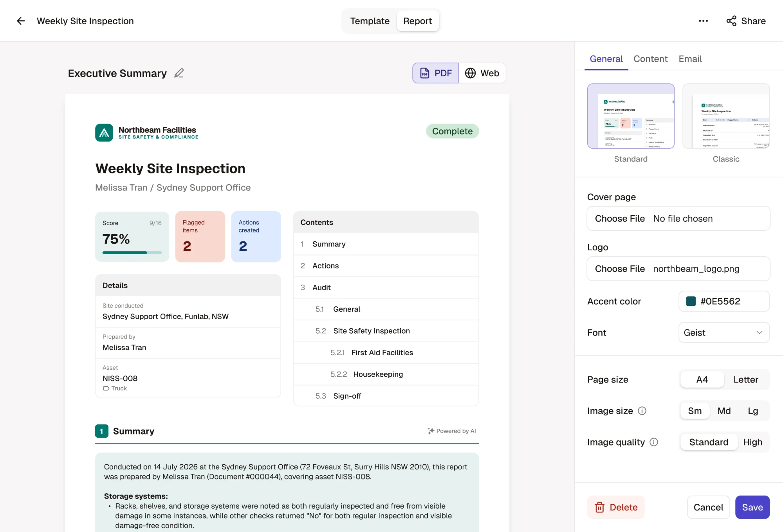
Task: Delete this report layout
Action: 616,507
